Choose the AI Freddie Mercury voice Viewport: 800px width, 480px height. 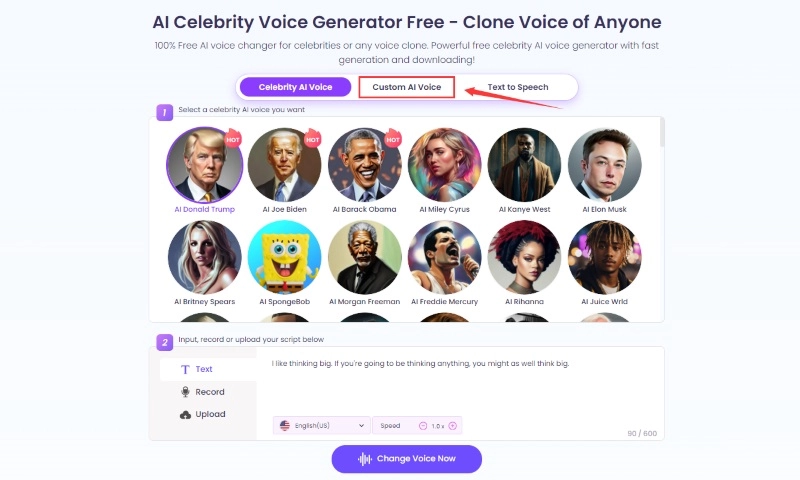(x=444, y=257)
